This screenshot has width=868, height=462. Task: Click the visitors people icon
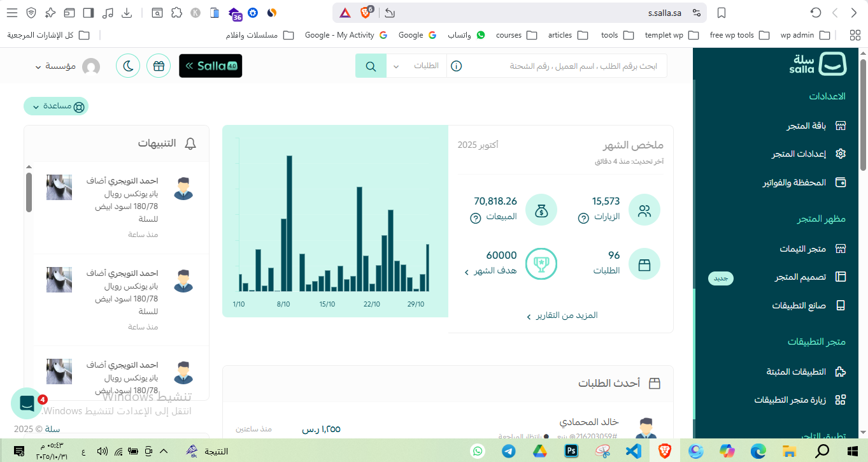coord(644,210)
